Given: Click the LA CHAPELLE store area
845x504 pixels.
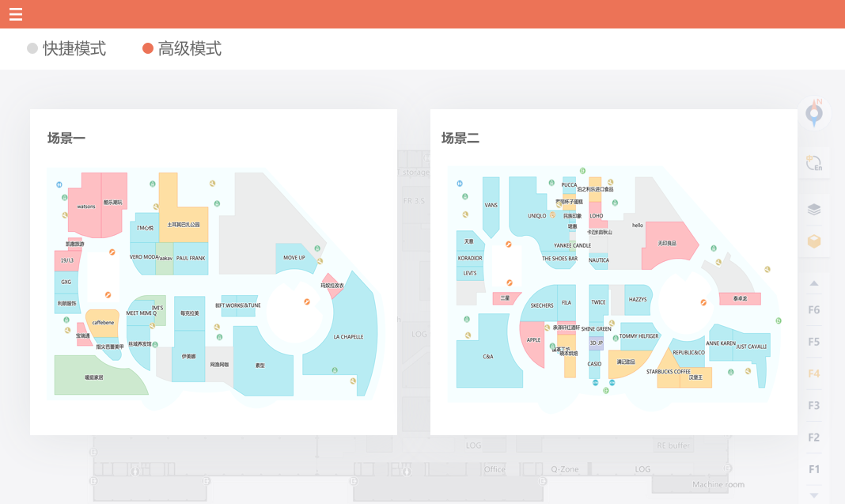Looking at the screenshot, I should (348, 337).
